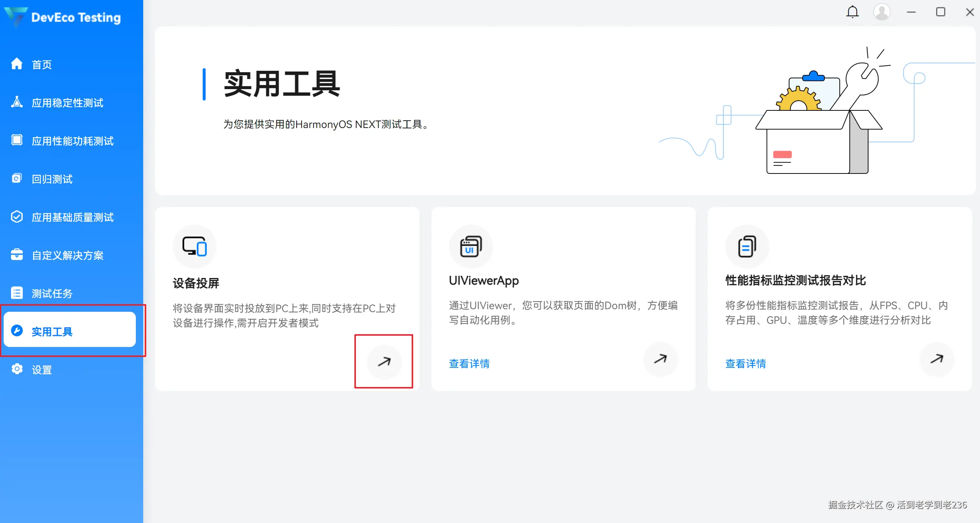
Task: Click the 设备投屏 card title
Action: pyautogui.click(x=196, y=283)
